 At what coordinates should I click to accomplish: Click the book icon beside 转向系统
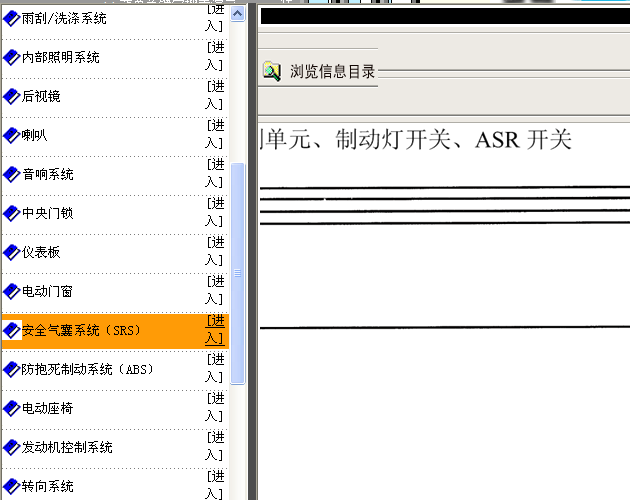(x=11, y=486)
